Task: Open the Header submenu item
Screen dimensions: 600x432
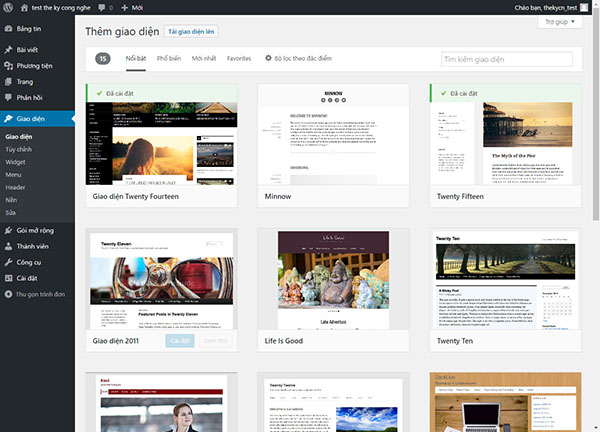Action: point(15,187)
